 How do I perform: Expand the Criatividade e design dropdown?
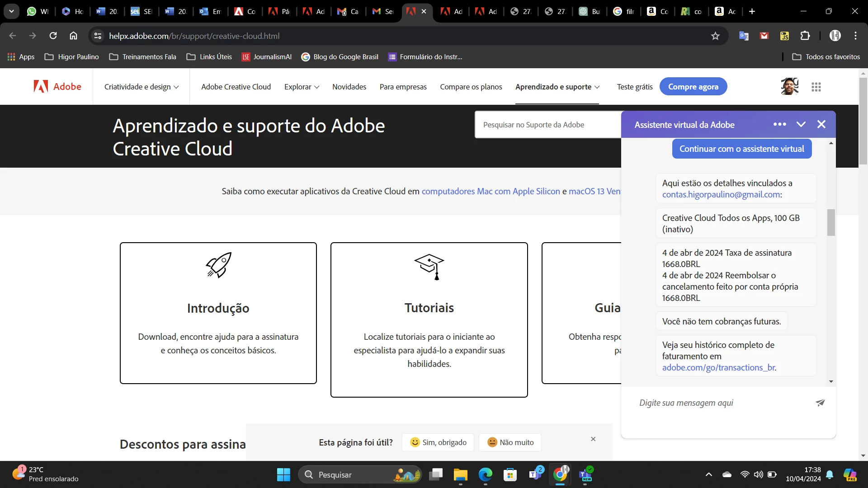tap(141, 87)
